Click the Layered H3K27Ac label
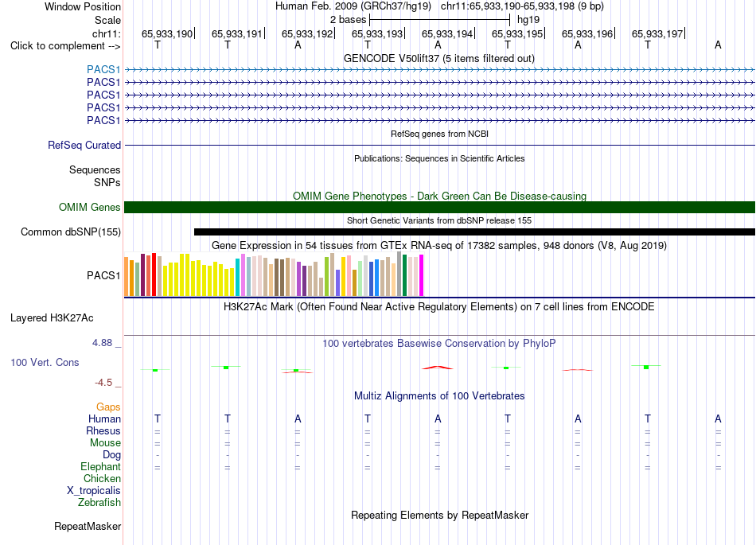 coord(52,318)
